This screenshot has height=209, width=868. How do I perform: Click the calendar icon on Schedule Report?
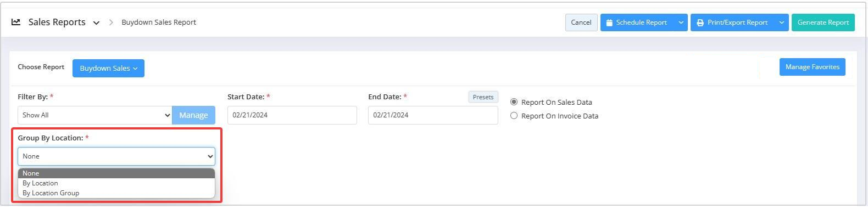click(609, 22)
